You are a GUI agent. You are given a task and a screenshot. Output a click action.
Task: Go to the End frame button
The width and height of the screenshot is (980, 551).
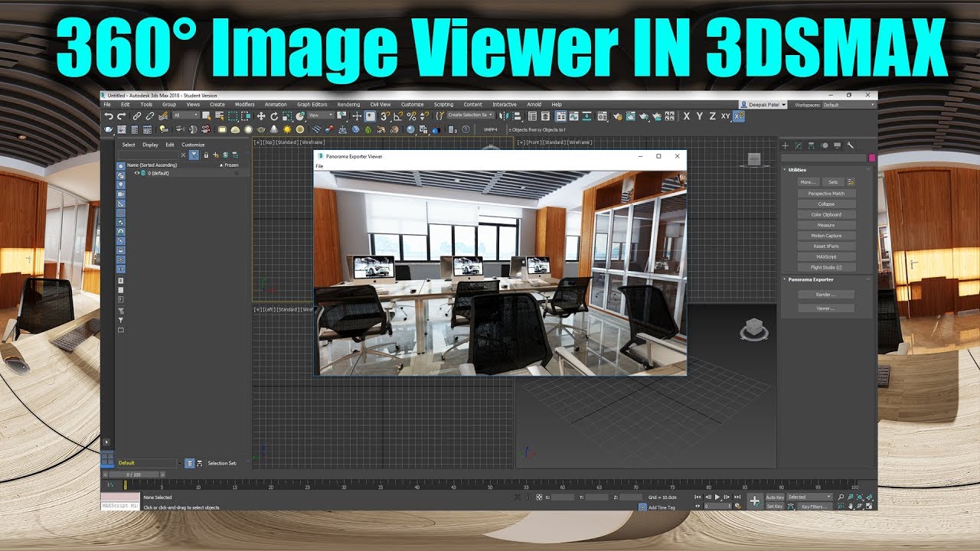[x=737, y=497]
